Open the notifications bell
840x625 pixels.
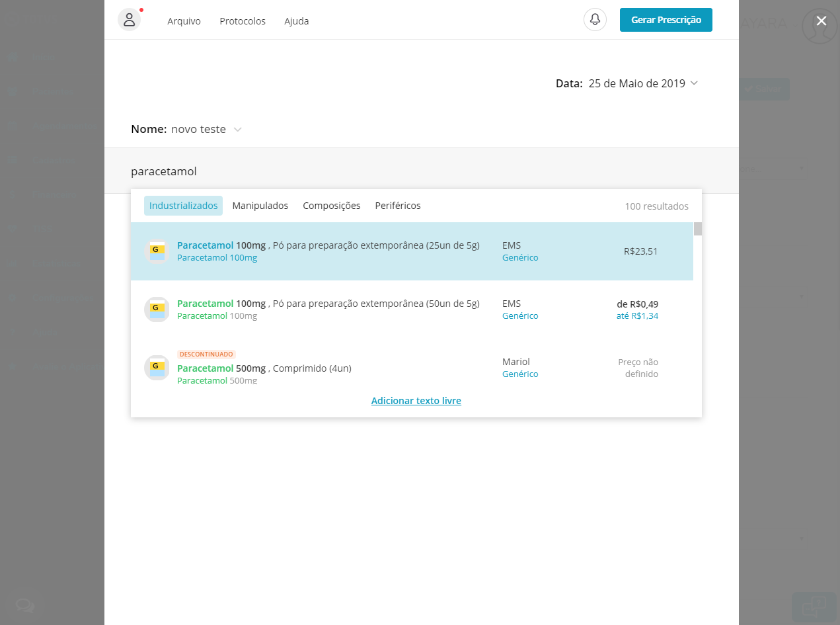595,20
